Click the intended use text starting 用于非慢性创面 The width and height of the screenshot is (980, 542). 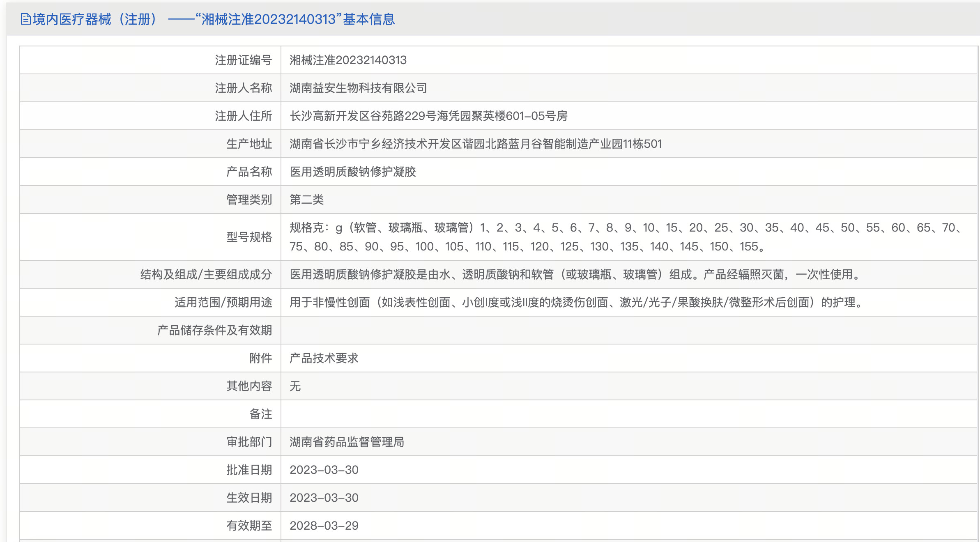(577, 303)
